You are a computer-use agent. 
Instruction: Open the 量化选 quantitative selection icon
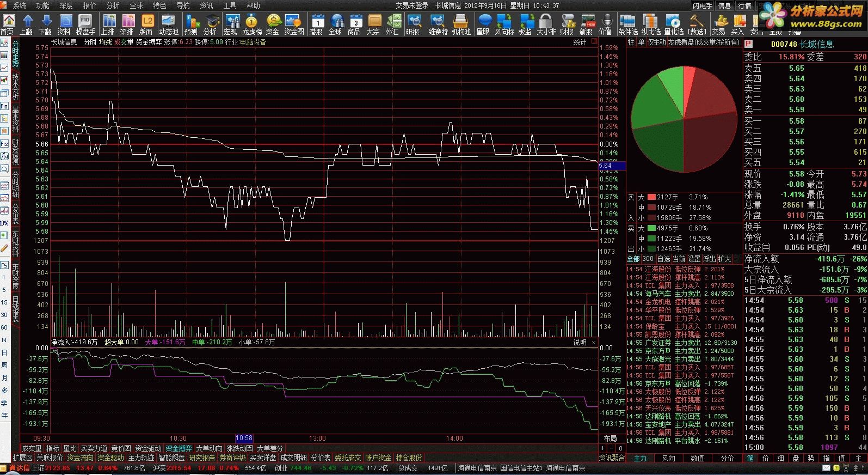[x=674, y=25]
